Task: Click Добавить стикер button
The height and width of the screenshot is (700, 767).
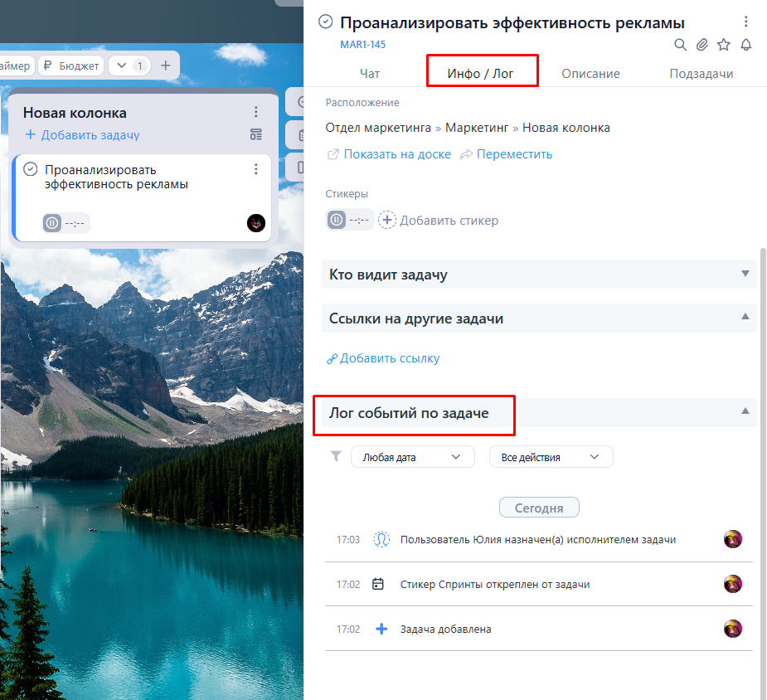Action: [x=439, y=220]
